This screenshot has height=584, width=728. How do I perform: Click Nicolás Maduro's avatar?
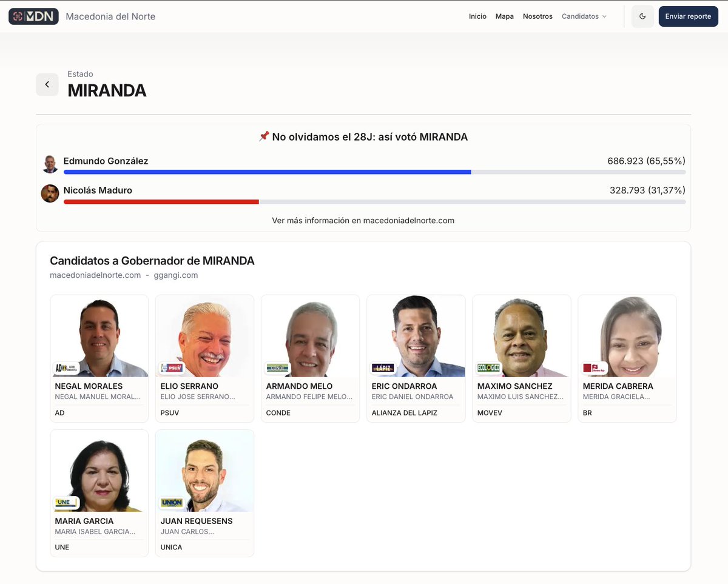coord(50,193)
